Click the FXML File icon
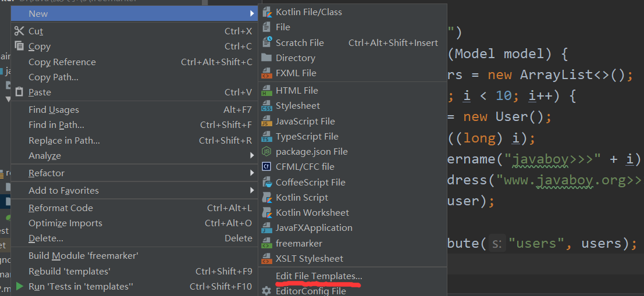 [267, 73]
